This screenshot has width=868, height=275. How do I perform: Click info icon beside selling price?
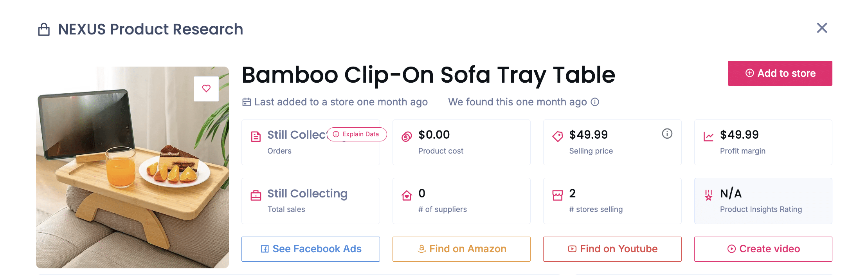[667, 134]
